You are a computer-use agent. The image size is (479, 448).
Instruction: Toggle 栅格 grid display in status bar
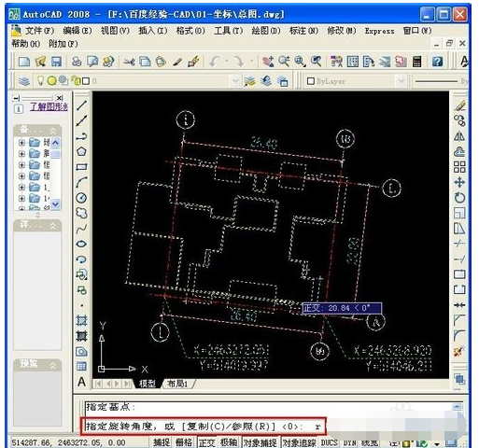tap(184, 442)
